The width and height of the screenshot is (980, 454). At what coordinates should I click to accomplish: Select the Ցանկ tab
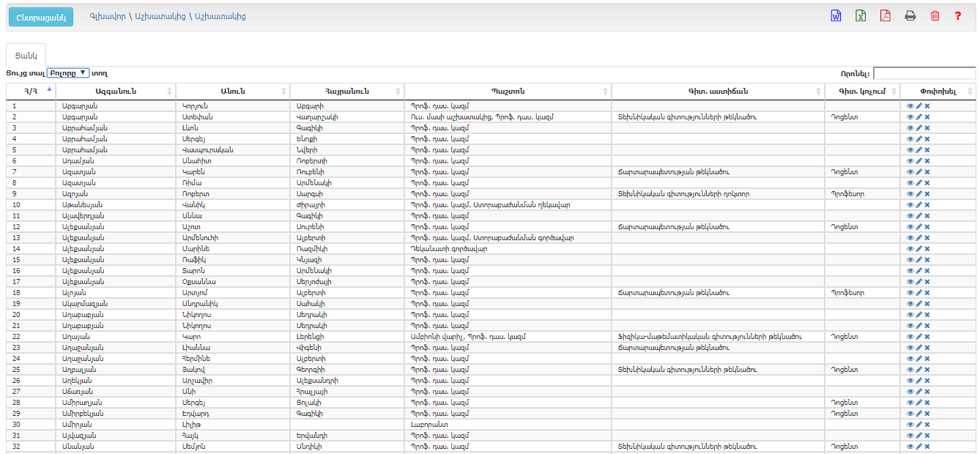(x=26, y=56)
